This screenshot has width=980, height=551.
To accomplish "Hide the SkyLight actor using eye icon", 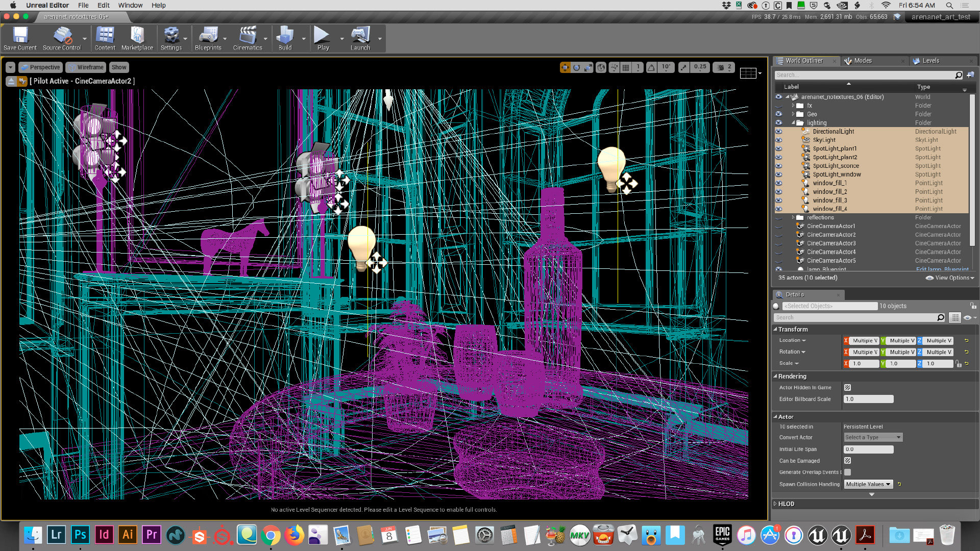I will pyautogui.click(x=778, y=140).
